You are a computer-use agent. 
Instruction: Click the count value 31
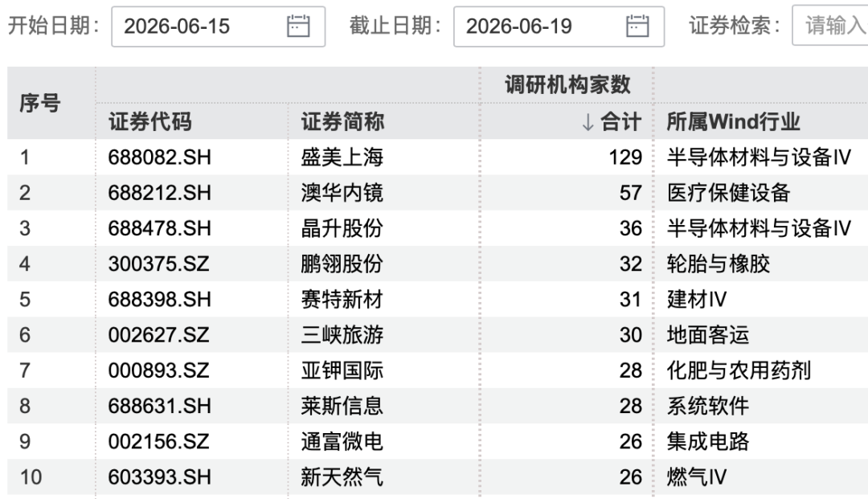click(631, 299)
